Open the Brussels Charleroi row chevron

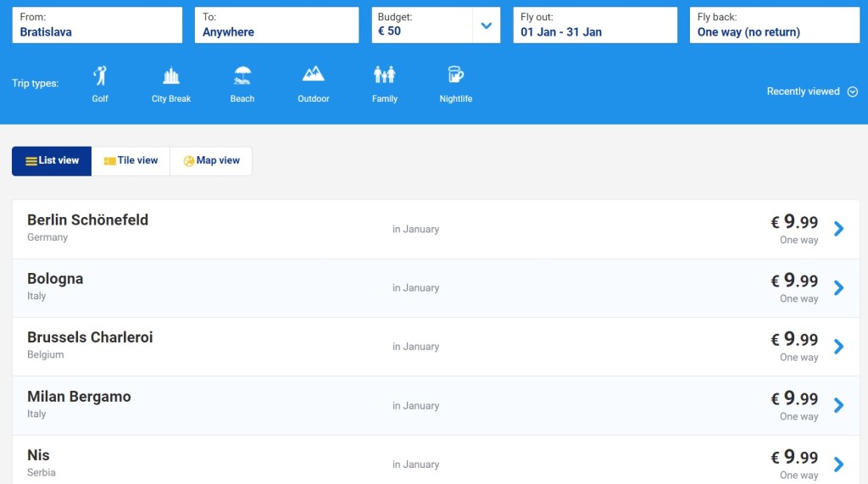pos(838,347)
